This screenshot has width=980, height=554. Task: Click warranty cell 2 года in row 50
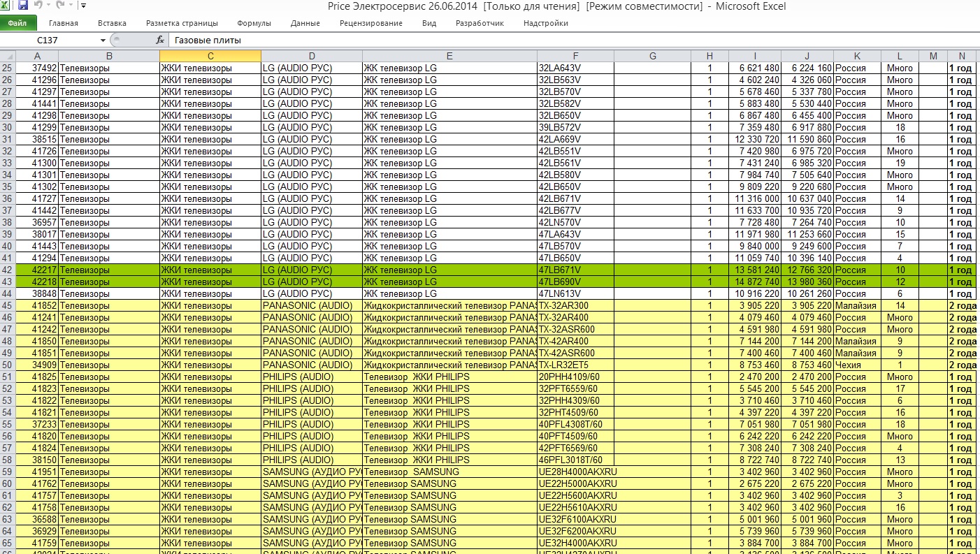[x=962, y=365]
